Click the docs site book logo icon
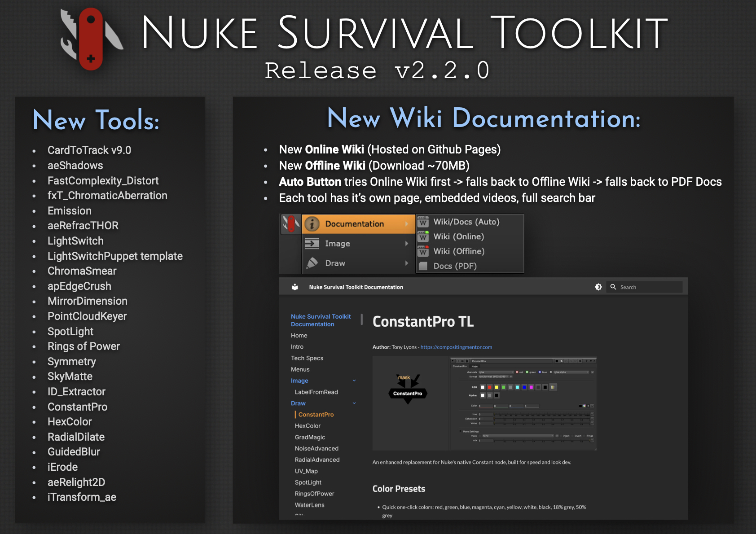Screen dimensions: 756x534 295,287
